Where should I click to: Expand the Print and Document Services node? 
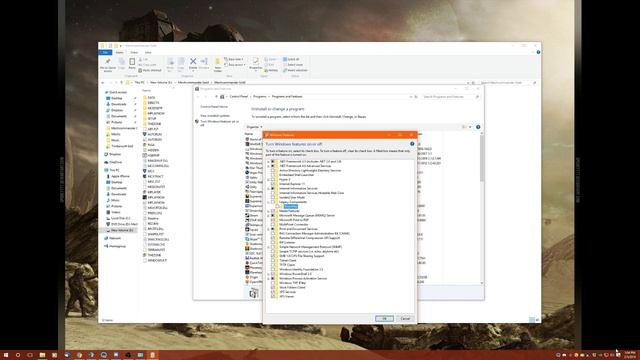tap(268, 229)
